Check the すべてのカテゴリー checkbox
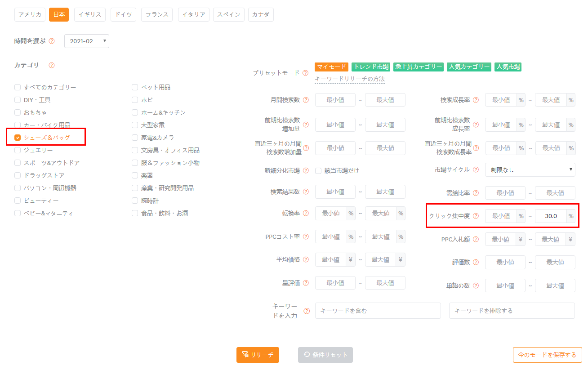The width and height of the screenshot is (588, 370). coord(18,87)
